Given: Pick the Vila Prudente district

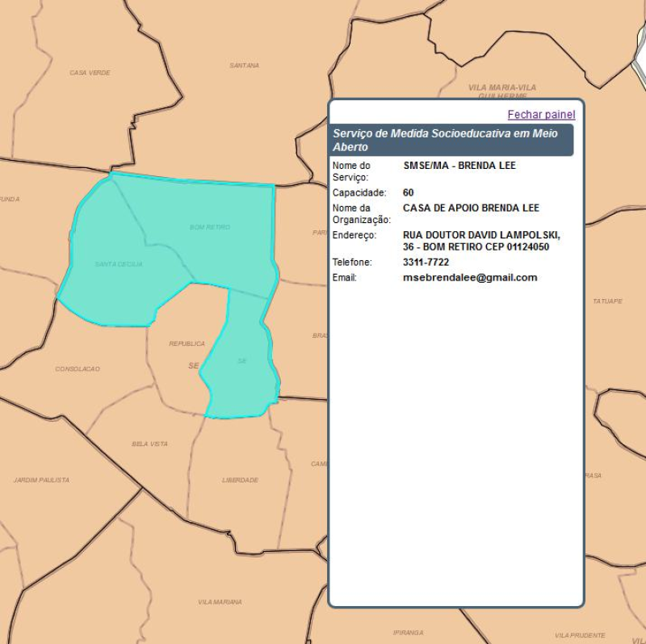Looking at the screenshot, I should click(580, 635).
